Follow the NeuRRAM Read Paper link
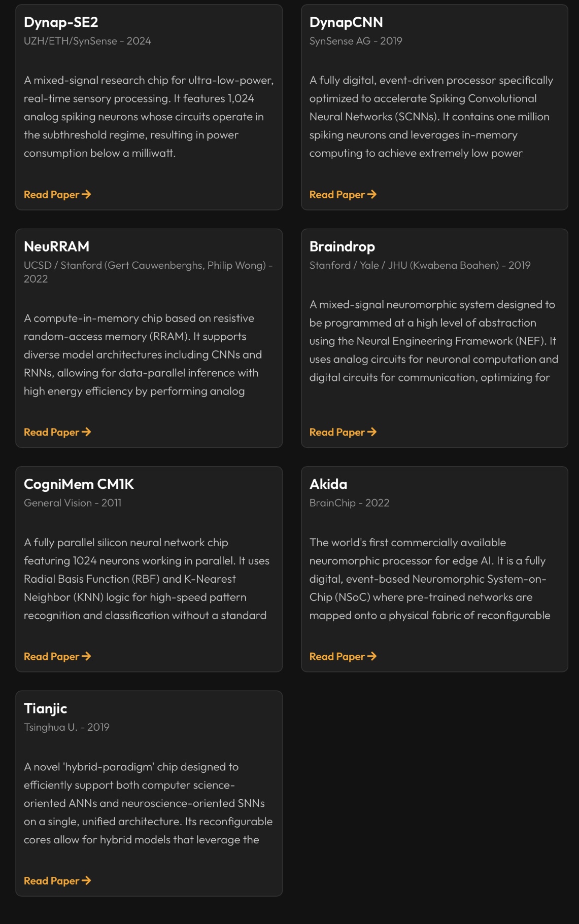Viewport: 579px width, 924px height. 51,432
